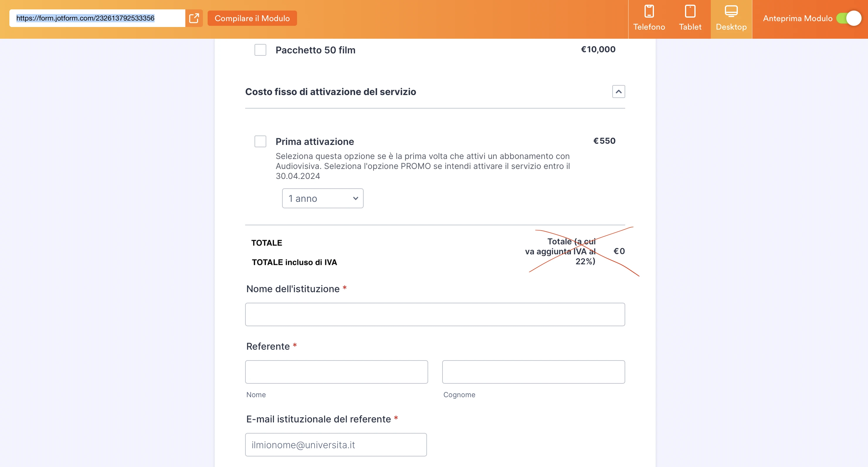The image size is (868, 467).
Task: Open the subscription duration dropdown showing 1 anno
Action: tap(322, 198)
